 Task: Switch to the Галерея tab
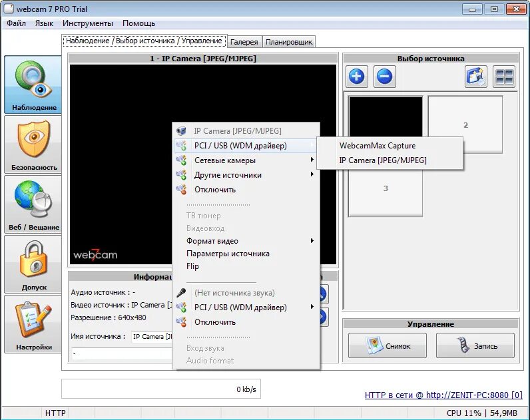pyautogui.click(x=244, y=42)
